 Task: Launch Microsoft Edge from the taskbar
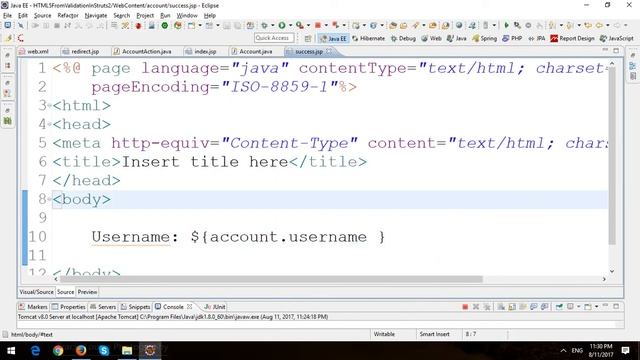(35, 351)
